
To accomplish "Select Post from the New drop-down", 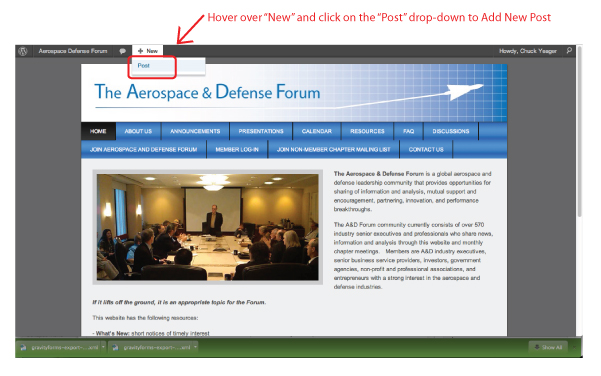I will tap(144, 66).
